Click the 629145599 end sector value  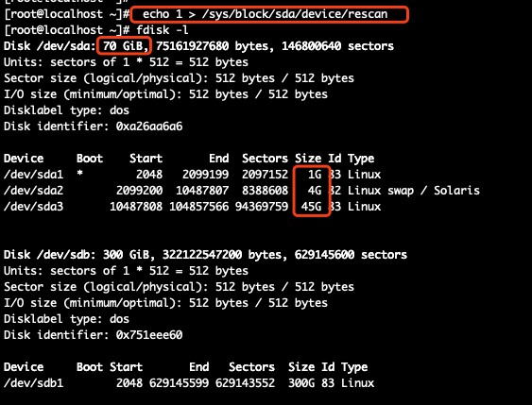[179, 383]
